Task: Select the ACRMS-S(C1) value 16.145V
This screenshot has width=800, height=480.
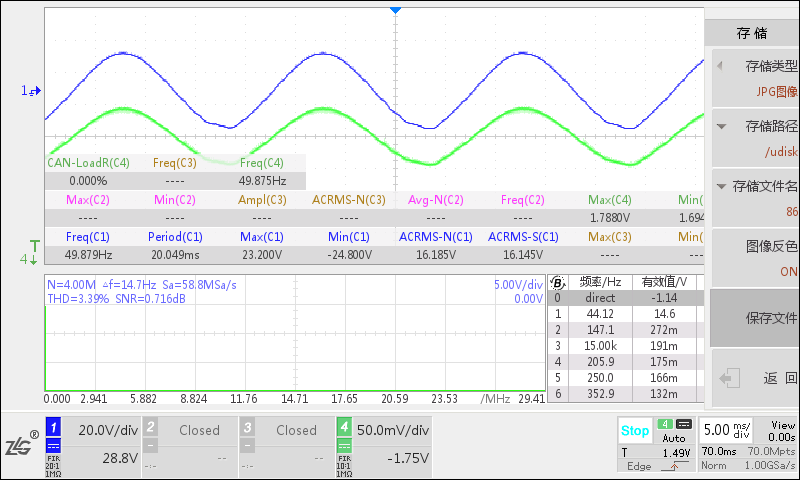Action: tap(523, 255)
